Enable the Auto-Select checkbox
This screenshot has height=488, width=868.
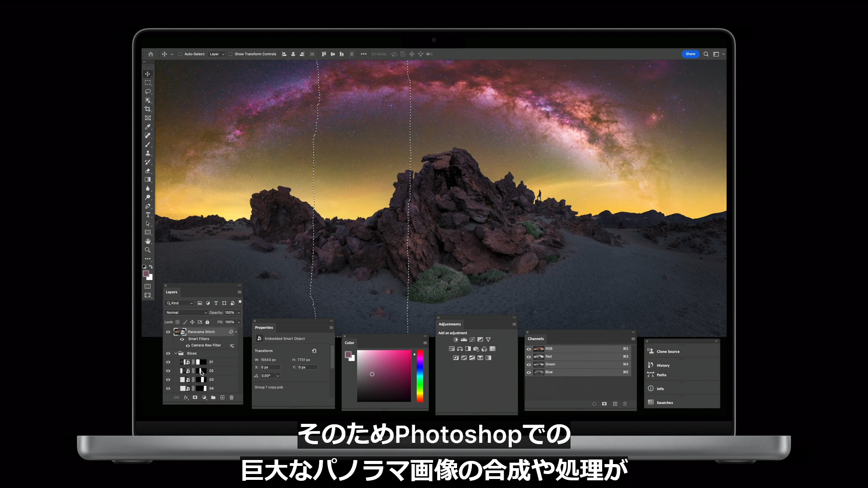(180, 54)
